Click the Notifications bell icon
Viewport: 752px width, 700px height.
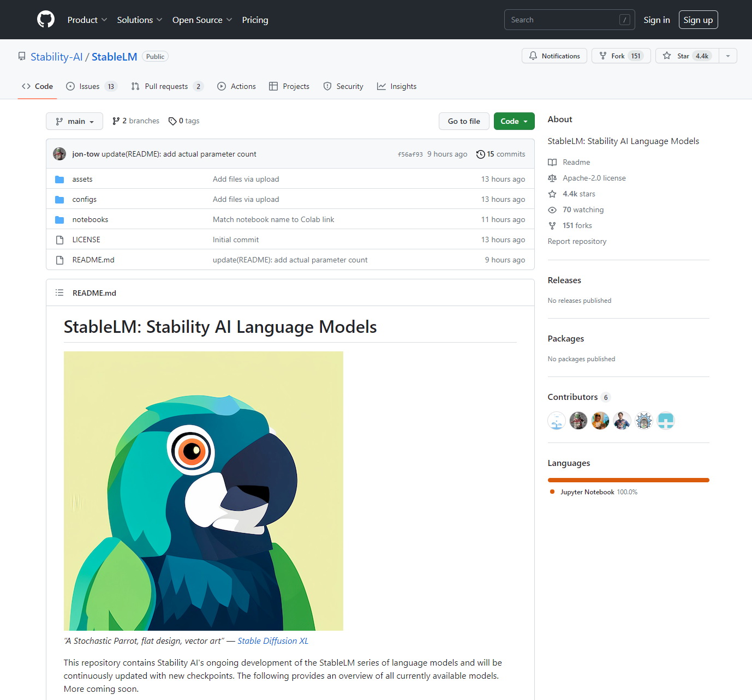click(x=533, y=56)
